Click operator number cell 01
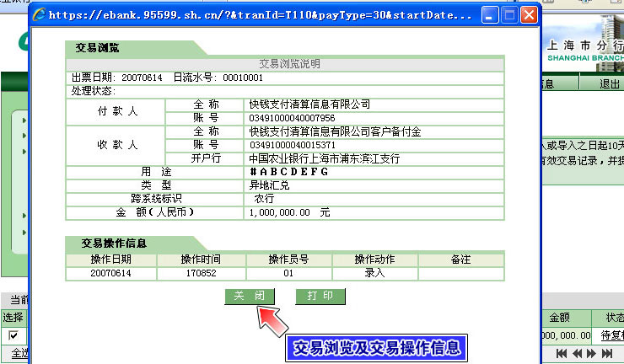Screen dimensions: 624x364 pos(288,273)
